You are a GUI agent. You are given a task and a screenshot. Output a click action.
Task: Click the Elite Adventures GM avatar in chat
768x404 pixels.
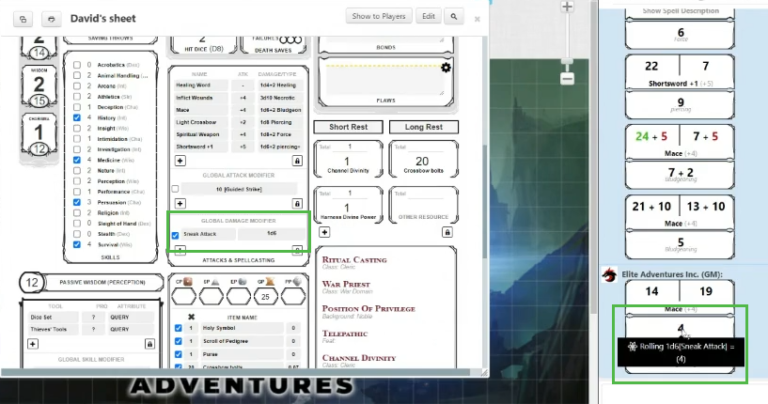point(609,275)
